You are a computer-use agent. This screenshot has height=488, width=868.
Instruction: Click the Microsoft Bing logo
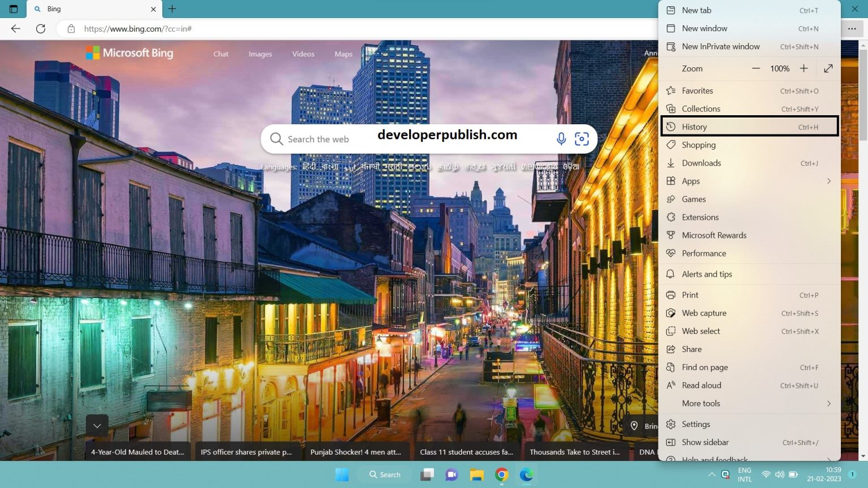129,53
